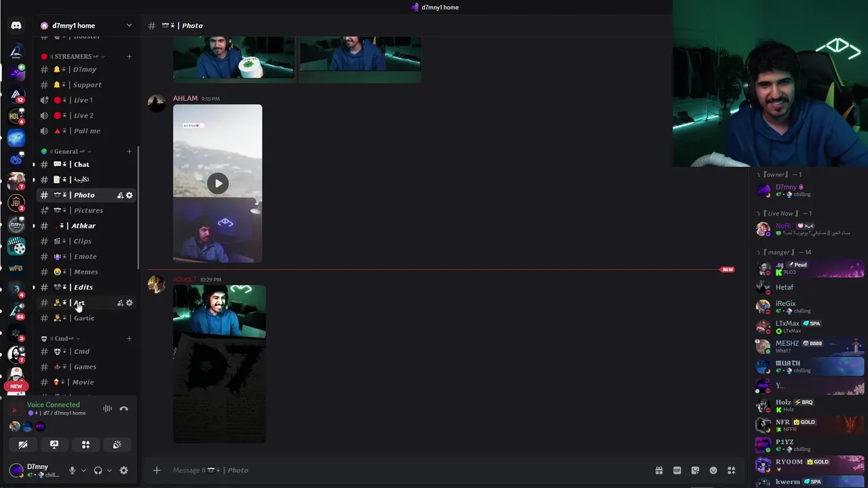This screenshot has height=488, width=868.
Task: Create channel in STREAMERS category
Action: coord(129,56)
